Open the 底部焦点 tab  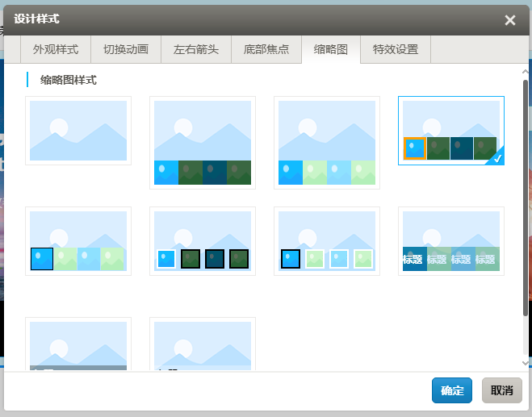pos(266,49)
